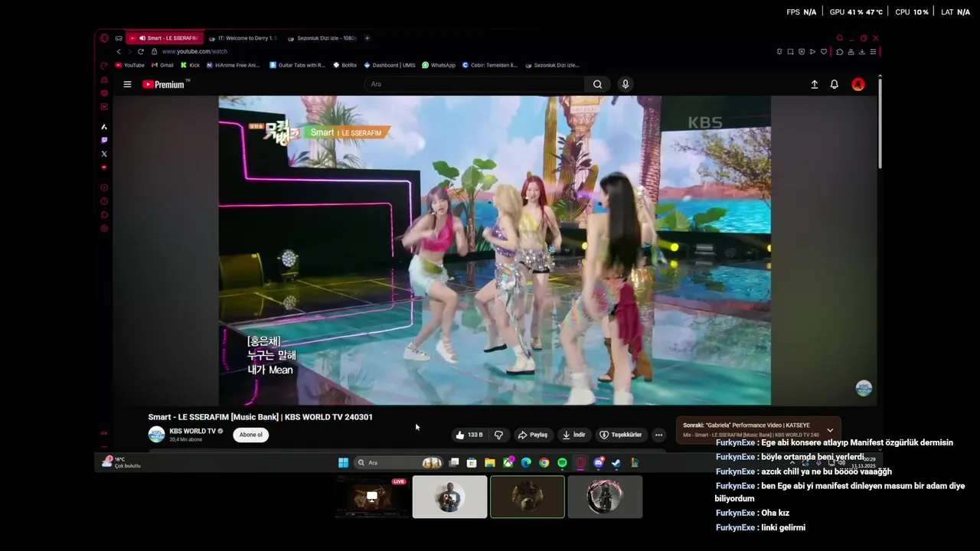The image size is (980, 551).
Task: Open the KBS WORLD TV channel name
Action: (x=192, y=431)
